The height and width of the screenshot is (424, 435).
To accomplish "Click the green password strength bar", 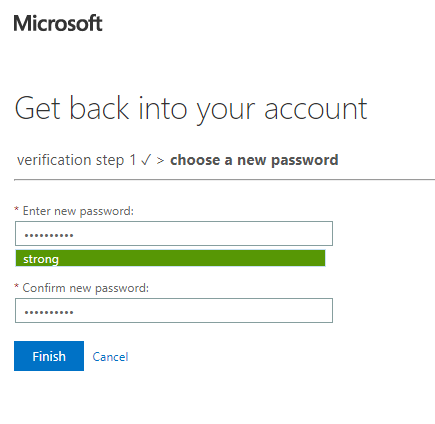I will [x=170, y=258].
